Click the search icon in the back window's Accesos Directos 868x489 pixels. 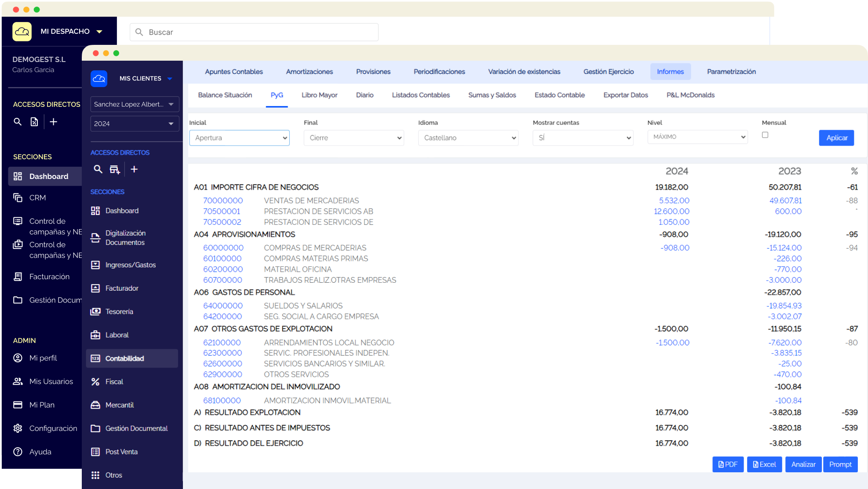[18, 122]
